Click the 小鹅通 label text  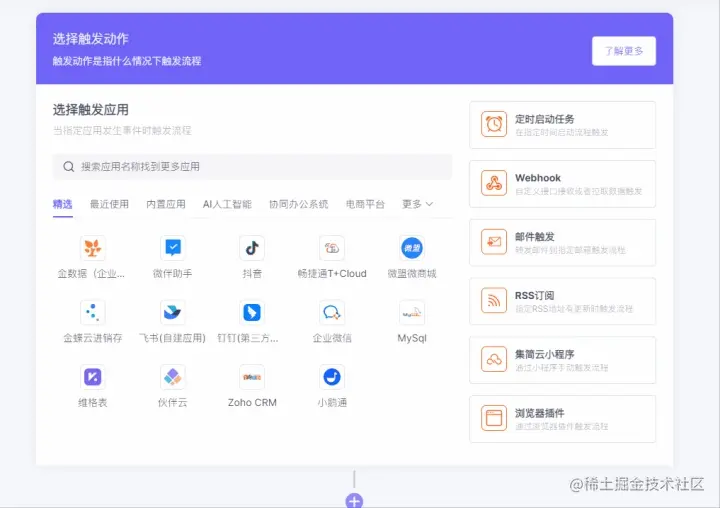[x=332, y=402]
